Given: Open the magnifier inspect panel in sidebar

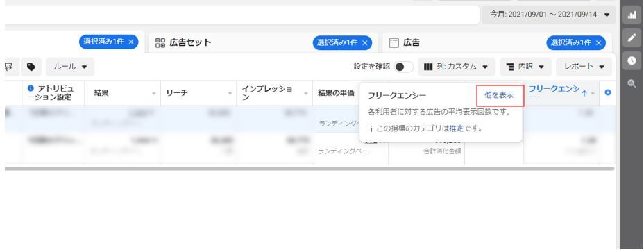Looking at the screenshot, I should pos(632,83).
